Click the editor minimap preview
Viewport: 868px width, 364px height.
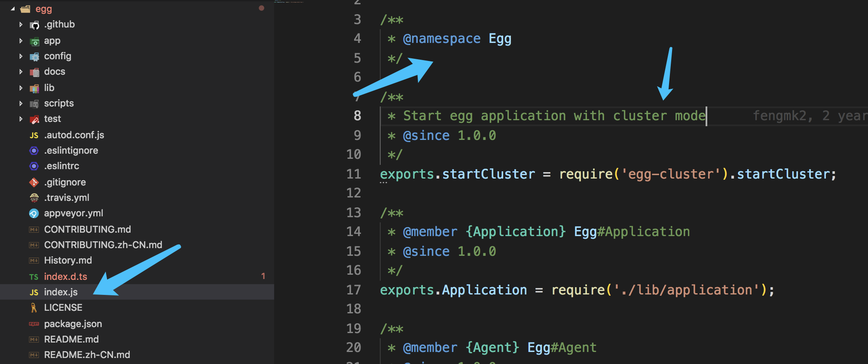tap(288, 2)
